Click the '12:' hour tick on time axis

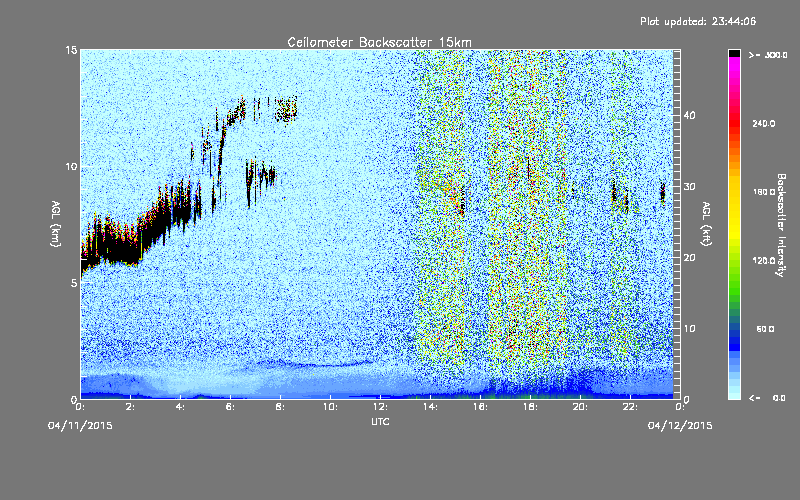click(x=381, y=407)
